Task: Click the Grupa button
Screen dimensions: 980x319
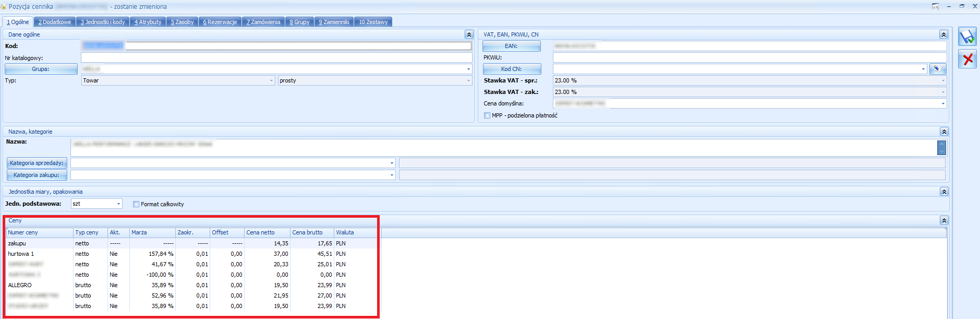Action: tap(41, 69)
